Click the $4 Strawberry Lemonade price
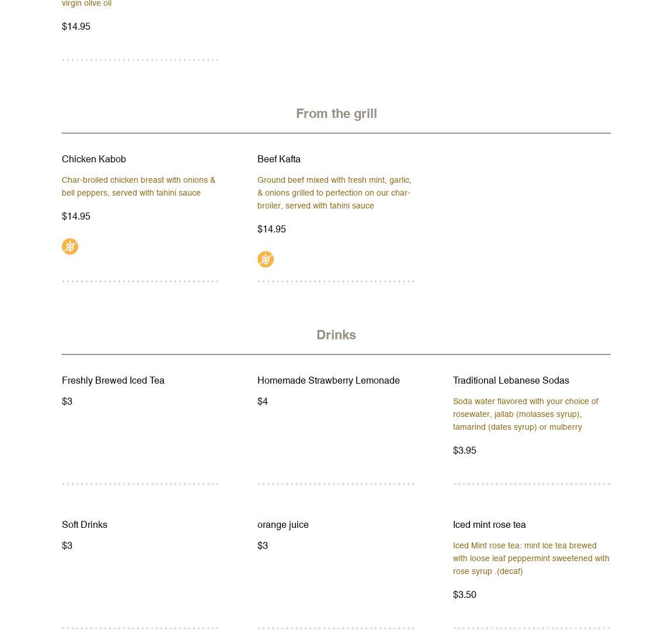Viewport: 672px width, 633px height. coord(263,401)
